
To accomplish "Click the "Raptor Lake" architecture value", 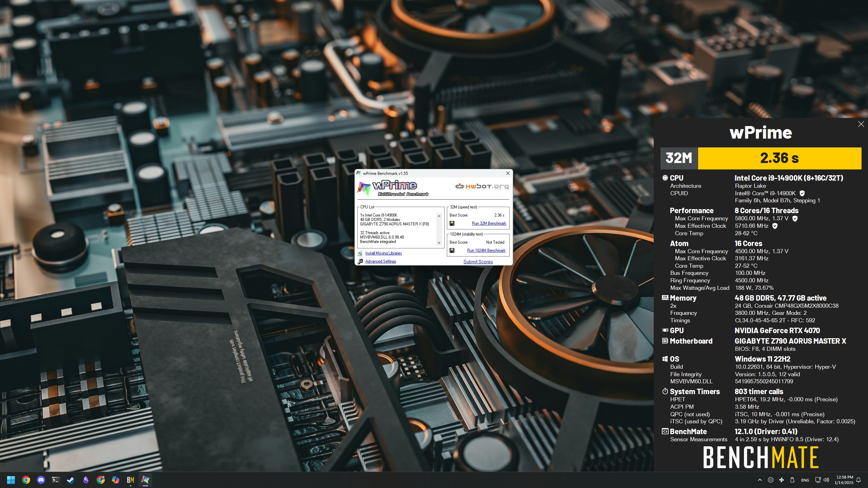I will pyautogui.click(x=750, y=186).
